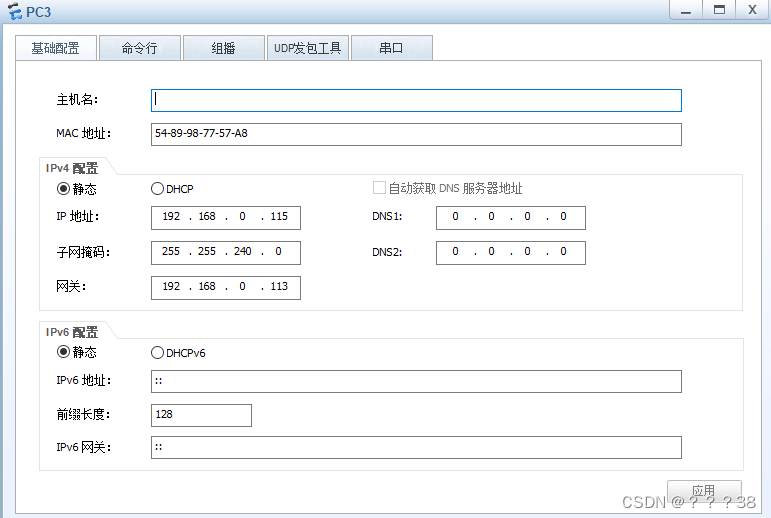Select the DHCPv6 radio button
Viewport: 771px width, 518px height.
[x=157, y=353]
